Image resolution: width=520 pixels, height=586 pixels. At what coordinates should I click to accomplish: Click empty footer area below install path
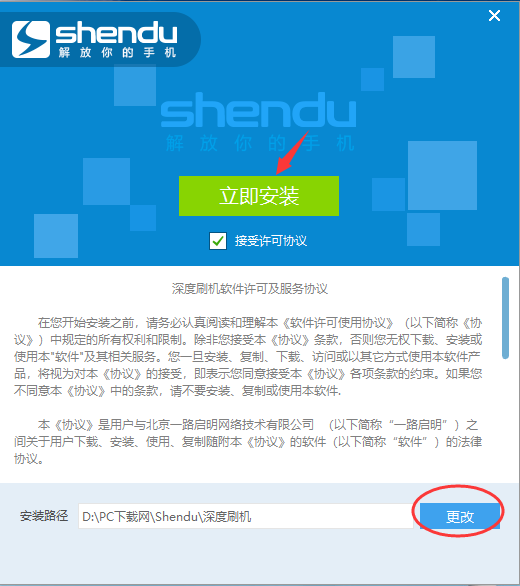[x=260, y=559]
